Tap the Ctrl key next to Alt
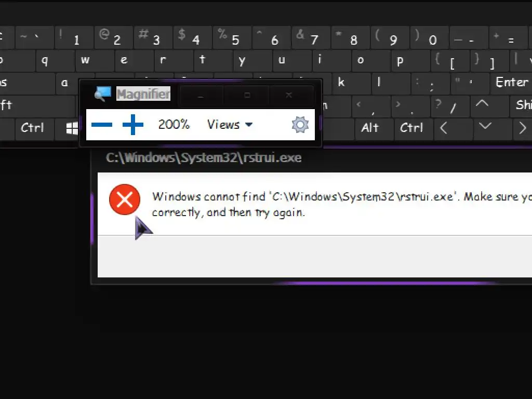The height and width of the screenshot is (399, 532). click(414, 129)
